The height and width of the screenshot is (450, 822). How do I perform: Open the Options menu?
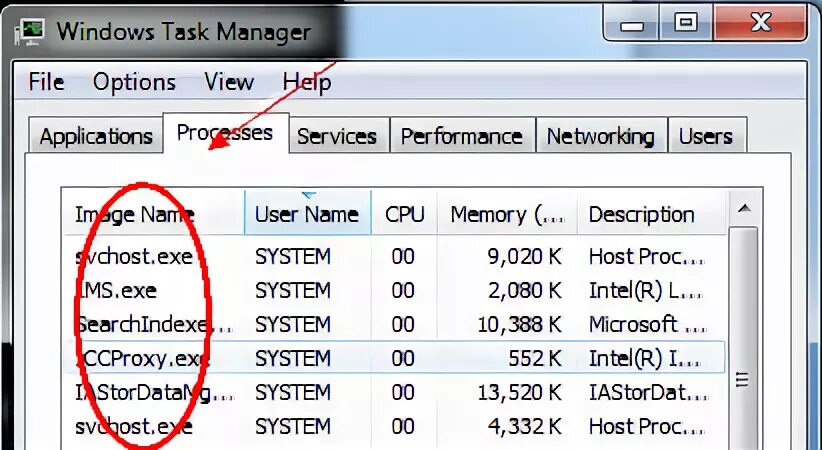134,82
